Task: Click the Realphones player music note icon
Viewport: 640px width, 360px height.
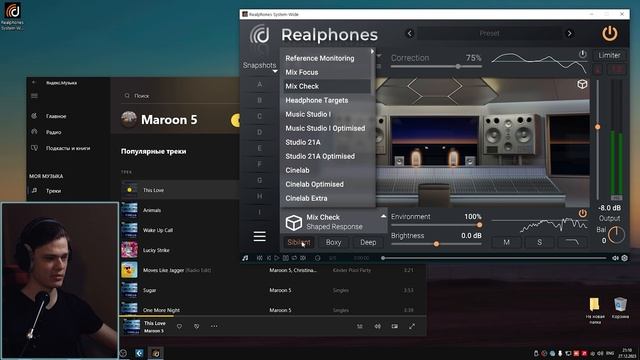Action: point(245,258)
